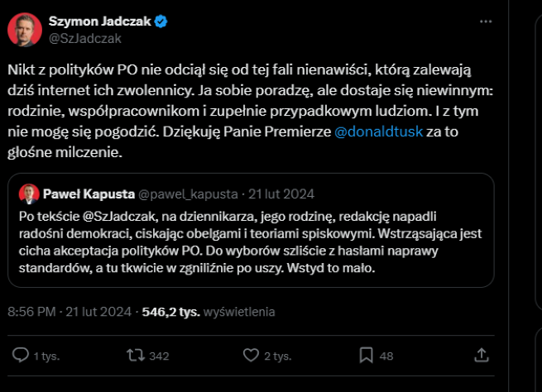Open the reply comment icon
The image size is (542, 392).
(x=21, y=355)
